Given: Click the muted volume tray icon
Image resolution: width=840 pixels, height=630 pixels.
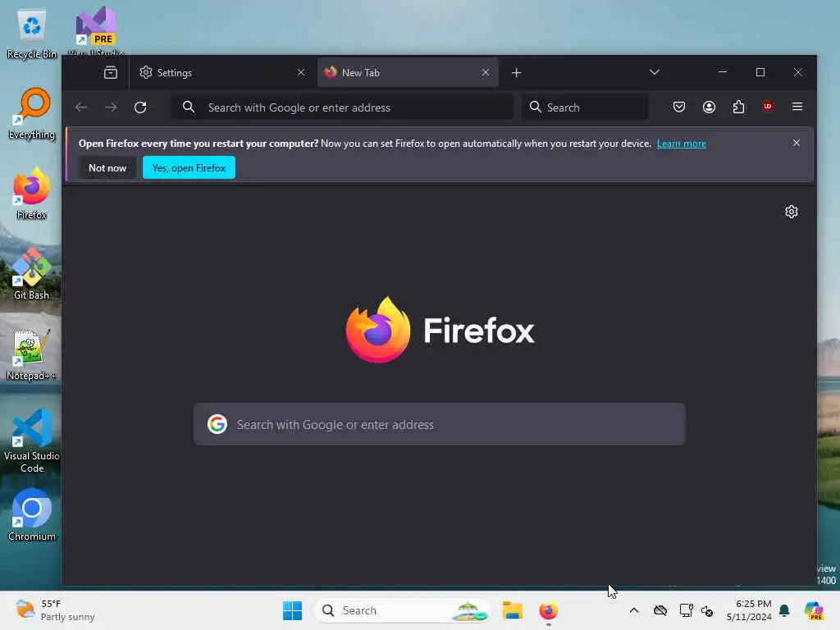Looking at the screenshot, I should 707,610.
